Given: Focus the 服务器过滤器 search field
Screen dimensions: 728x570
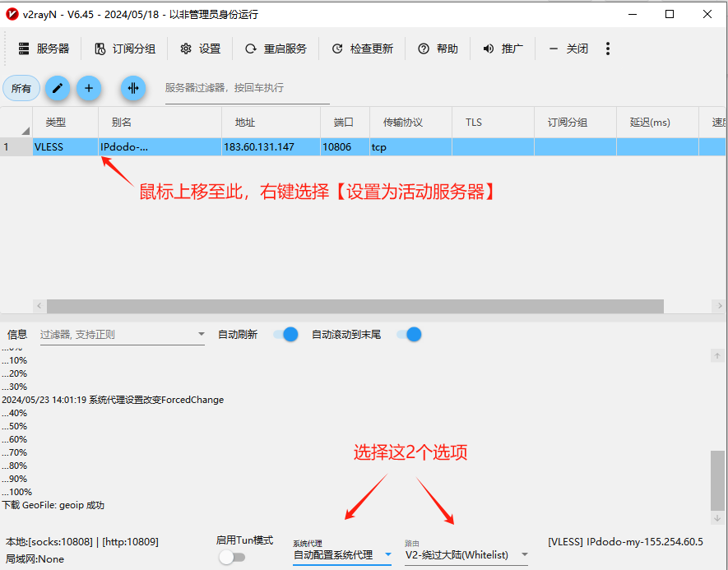Looking at the screenshot, I should 248,88.
